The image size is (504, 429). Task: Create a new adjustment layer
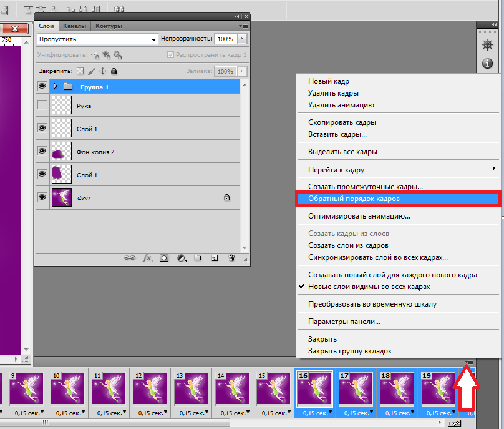pyautogui.click(x=182, y=258)
